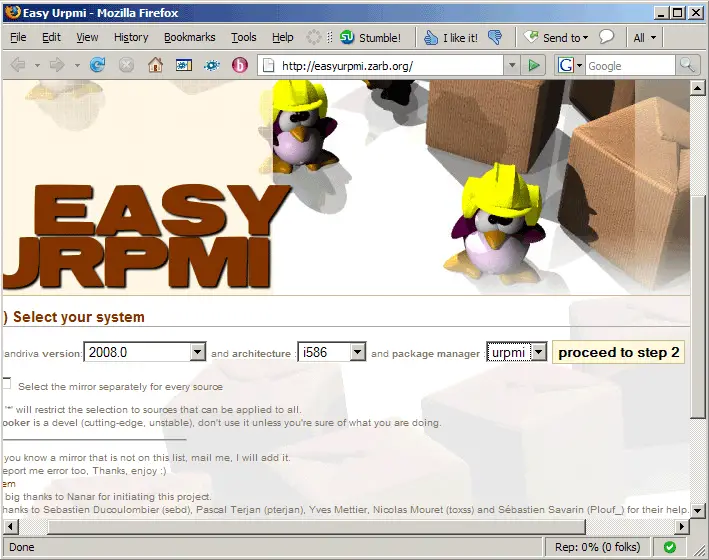The image size is (709, 560).
Task: Open the address bar history dropdown
Action: coord(512,66)
